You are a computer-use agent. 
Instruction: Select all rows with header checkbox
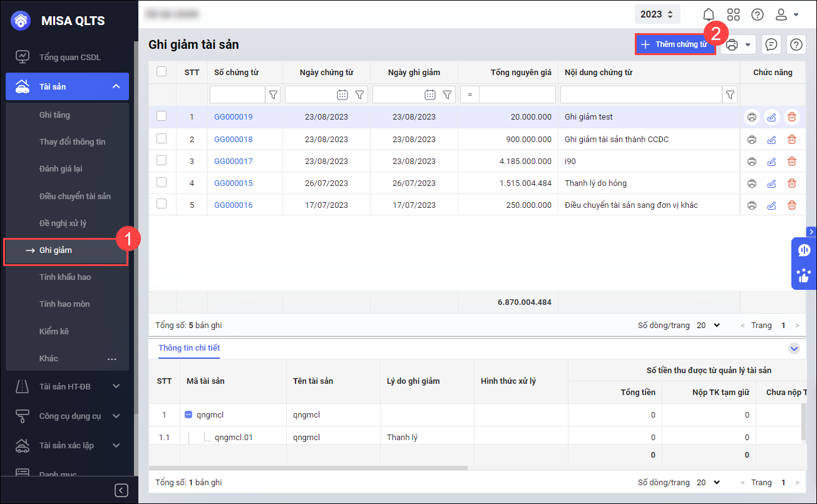(x=162, y=72)
